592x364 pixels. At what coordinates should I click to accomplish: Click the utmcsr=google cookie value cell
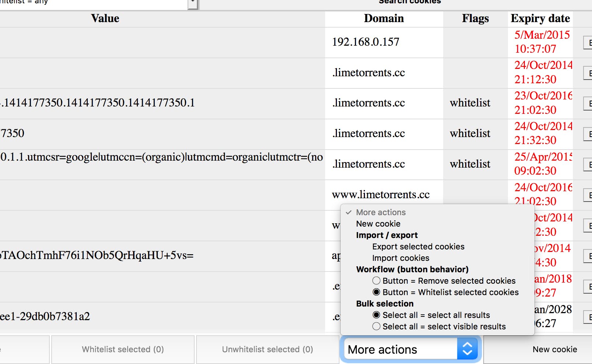click(x=161, y=157)
